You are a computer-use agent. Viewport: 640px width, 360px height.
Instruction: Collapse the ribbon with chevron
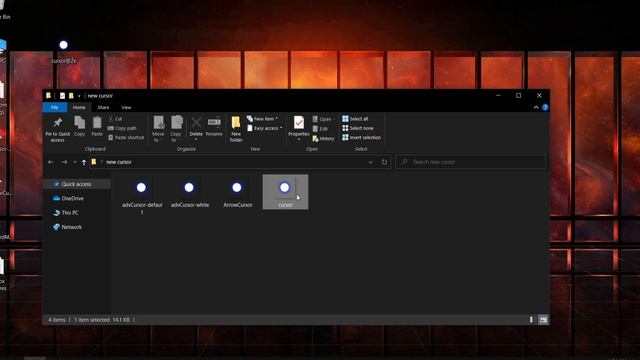coord(536,108)
